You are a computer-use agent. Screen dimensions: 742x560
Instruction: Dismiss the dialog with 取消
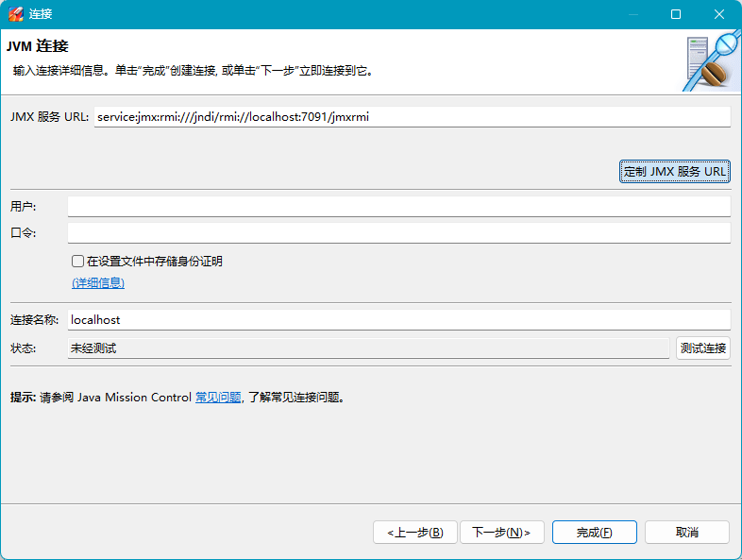(687, 533)
